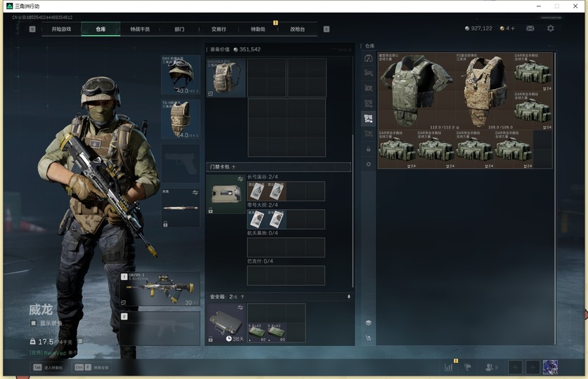Screen dimensions: 588x379
Task: Open the 开始游戏 tab
Action: (x=61, y=29)
